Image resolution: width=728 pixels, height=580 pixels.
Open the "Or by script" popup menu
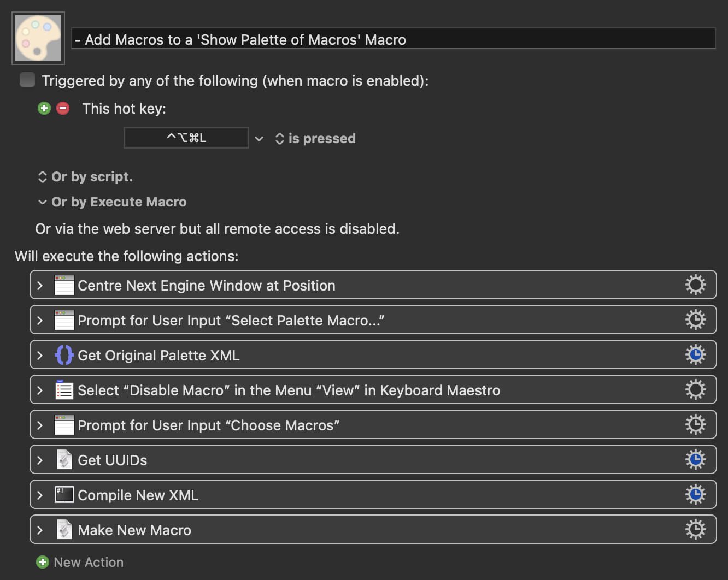pos(86,177)
